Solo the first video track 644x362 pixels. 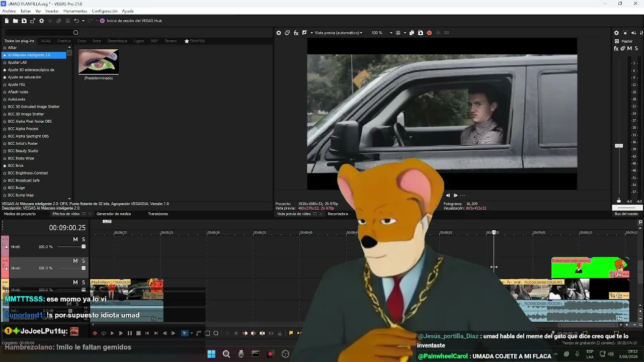[84, 239]
